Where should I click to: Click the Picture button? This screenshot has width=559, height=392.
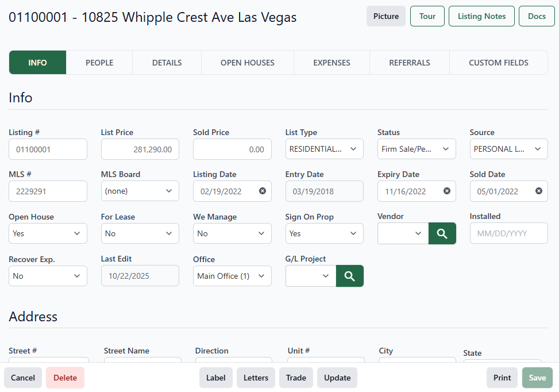[385, 16]
